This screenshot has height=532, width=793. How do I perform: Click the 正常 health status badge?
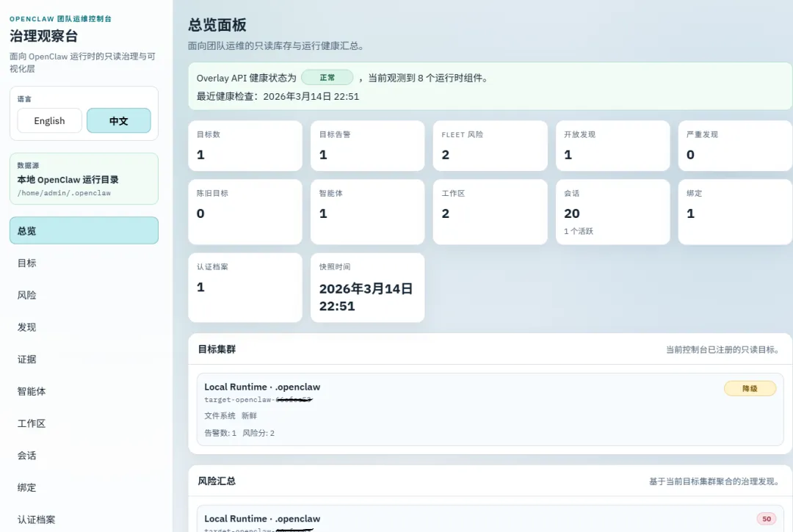327,77
